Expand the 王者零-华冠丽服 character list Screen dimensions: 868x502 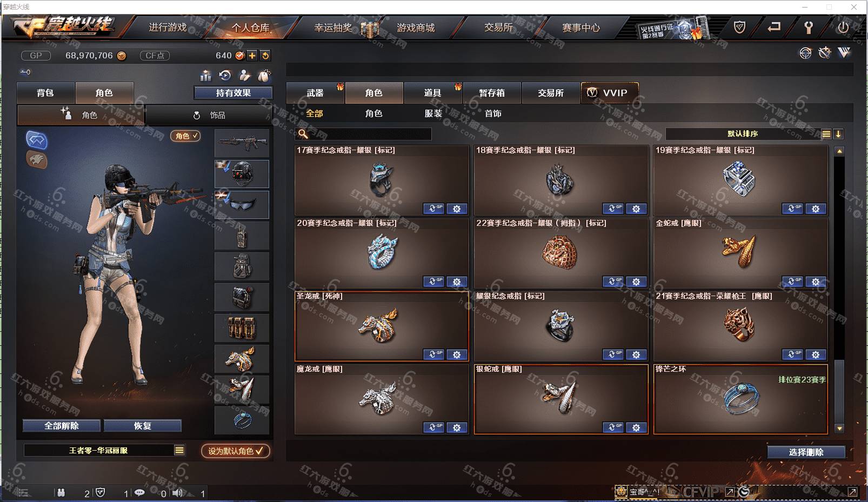179,450
